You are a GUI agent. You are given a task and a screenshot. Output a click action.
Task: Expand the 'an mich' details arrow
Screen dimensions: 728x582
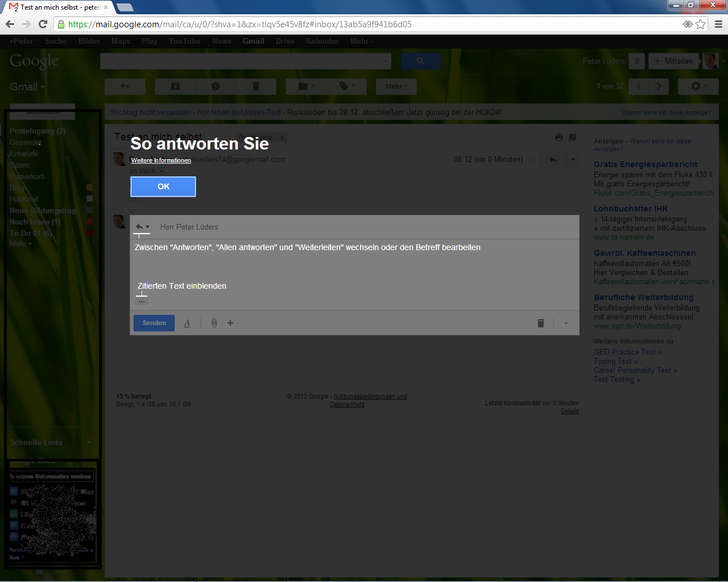(x=162, y=171)
